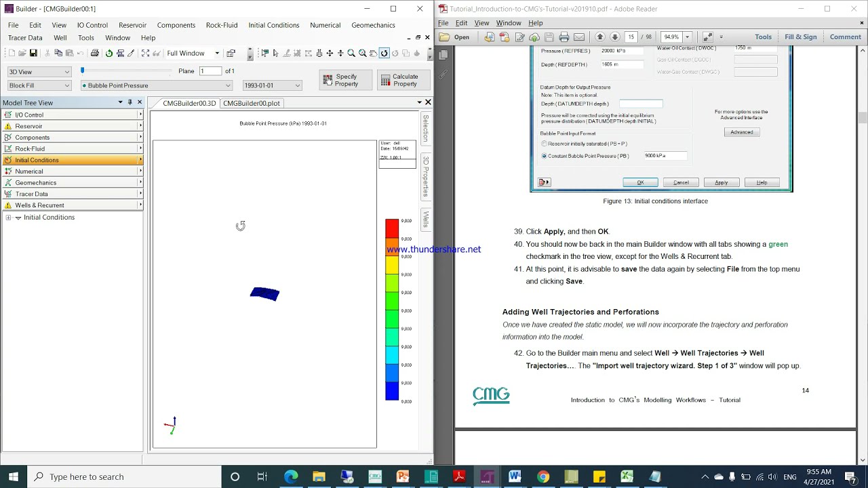Screen dimensions: 868x488
Task: Open the Tracer Data menu
Action: coord(25,38)
